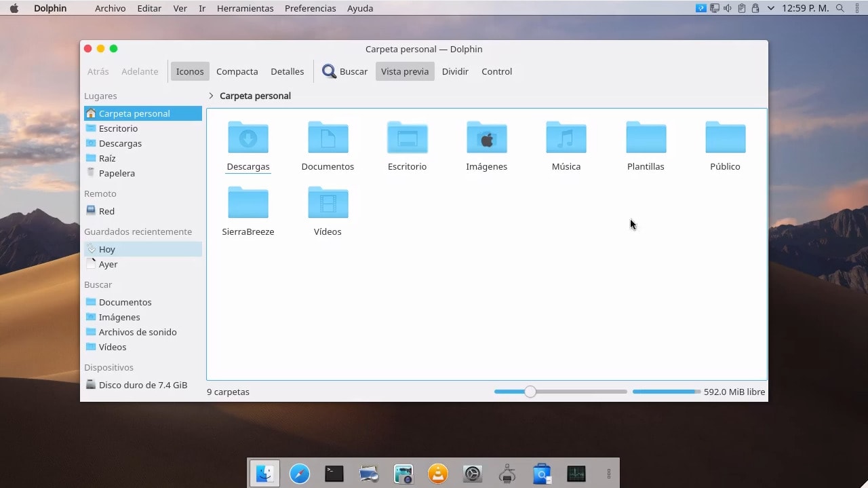Select Hoy under Guardados recientemente
Screen dimensions: 868x488
pyautogui.click(x=106, y=249)
